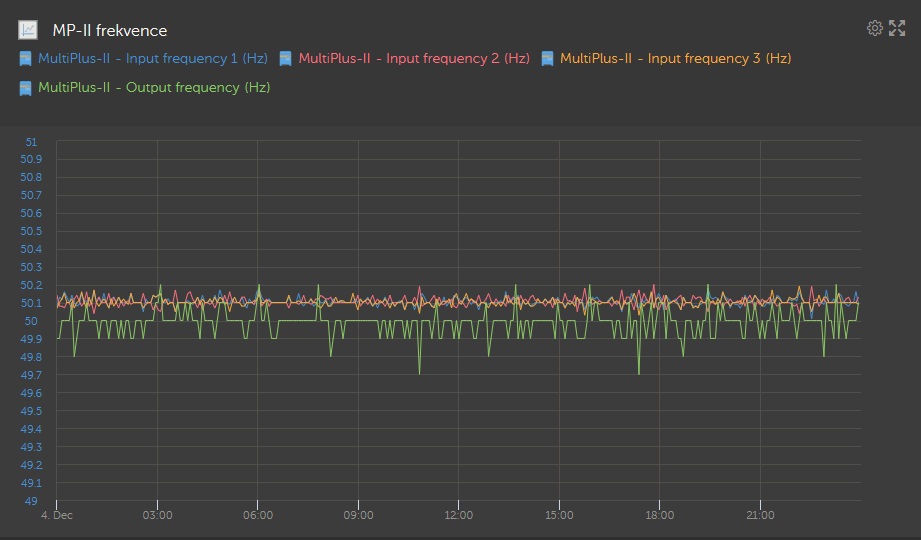Click the 4. Dec date label
The image size is (921, 540).
click(56, 515)
